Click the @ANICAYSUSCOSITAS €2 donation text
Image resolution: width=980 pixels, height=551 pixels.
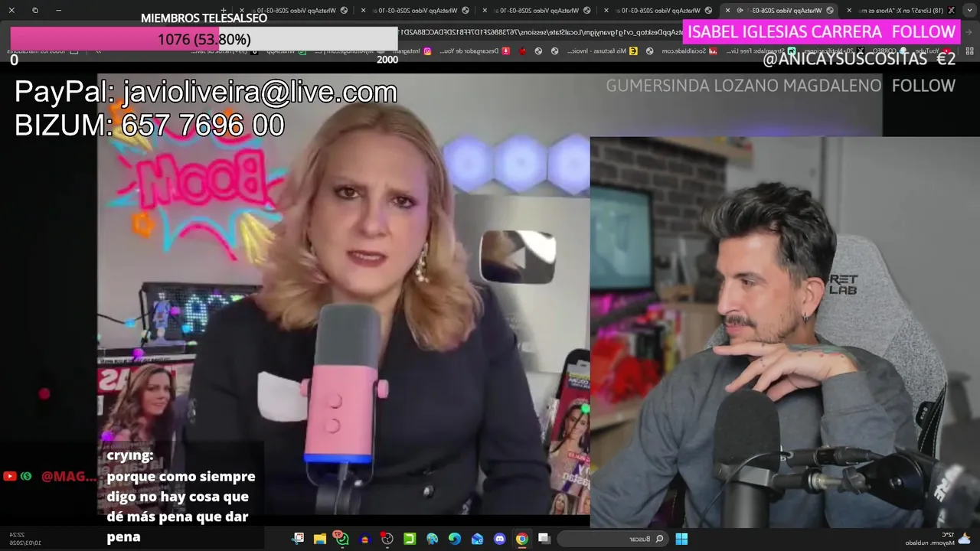click(x=859, y=59)
